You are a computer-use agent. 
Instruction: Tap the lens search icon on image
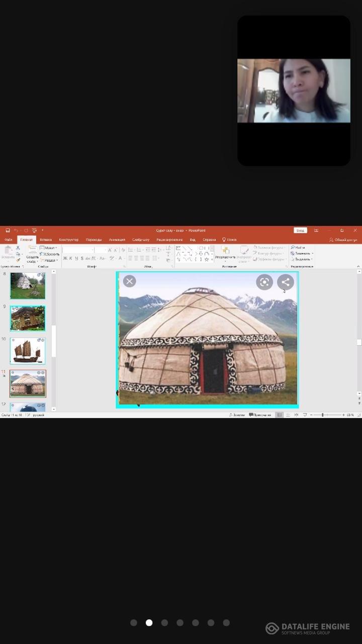(264, 282)
